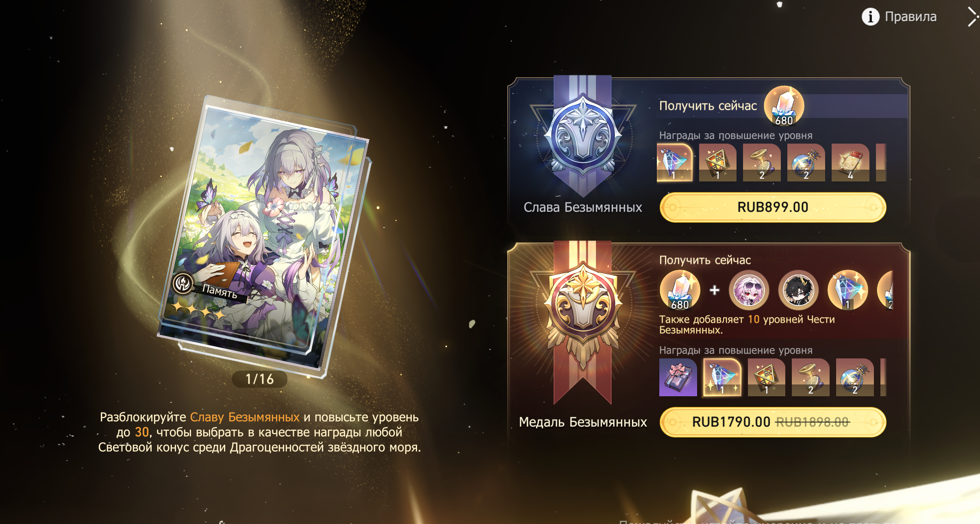Select the orange pyramid reward in Слава rewards
This screenshot has height=524, width=980.
click(717, 162)
